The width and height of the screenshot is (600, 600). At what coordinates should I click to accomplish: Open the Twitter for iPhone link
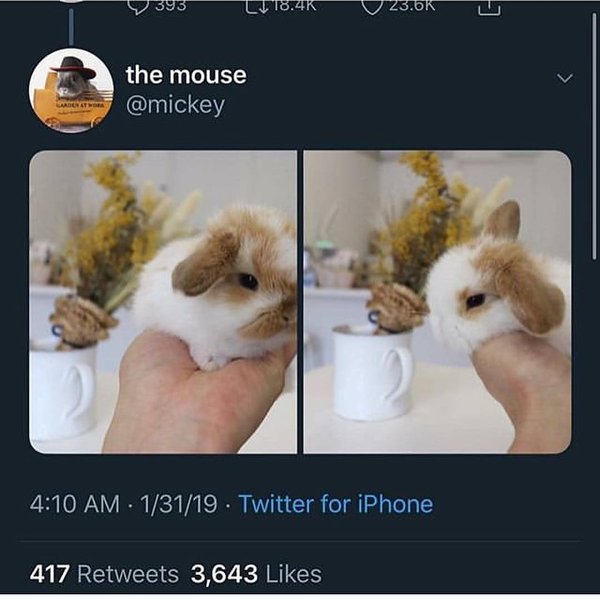coord(335,504)
